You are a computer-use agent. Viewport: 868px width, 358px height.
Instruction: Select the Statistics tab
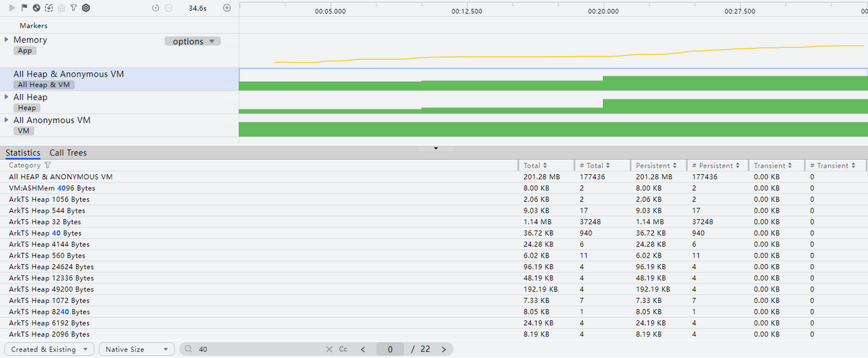pos(23,153)
